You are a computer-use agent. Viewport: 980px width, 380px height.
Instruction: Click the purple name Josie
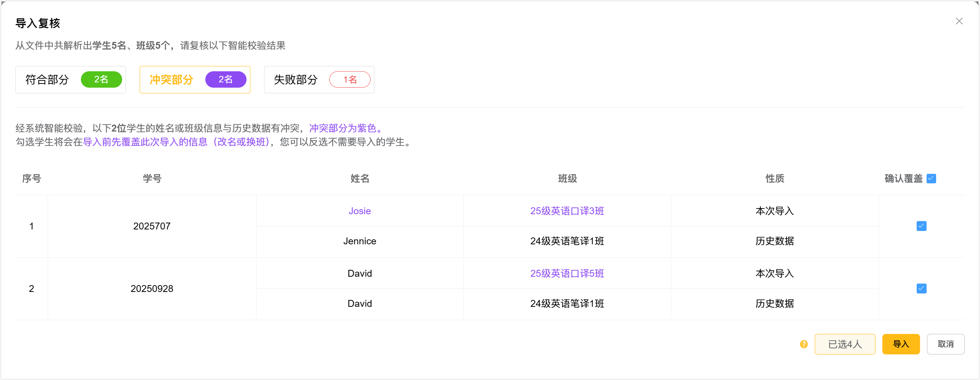tap(359, 211)
